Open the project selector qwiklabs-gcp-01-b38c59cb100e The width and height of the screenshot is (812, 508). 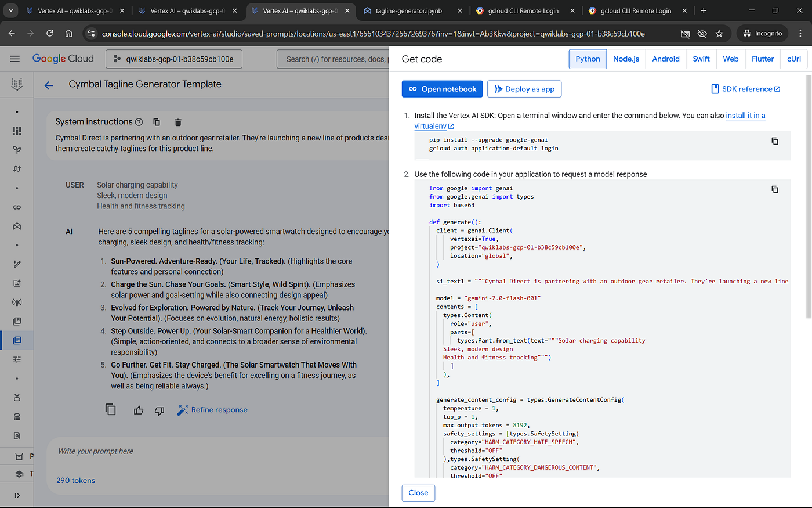coord(174,59)
